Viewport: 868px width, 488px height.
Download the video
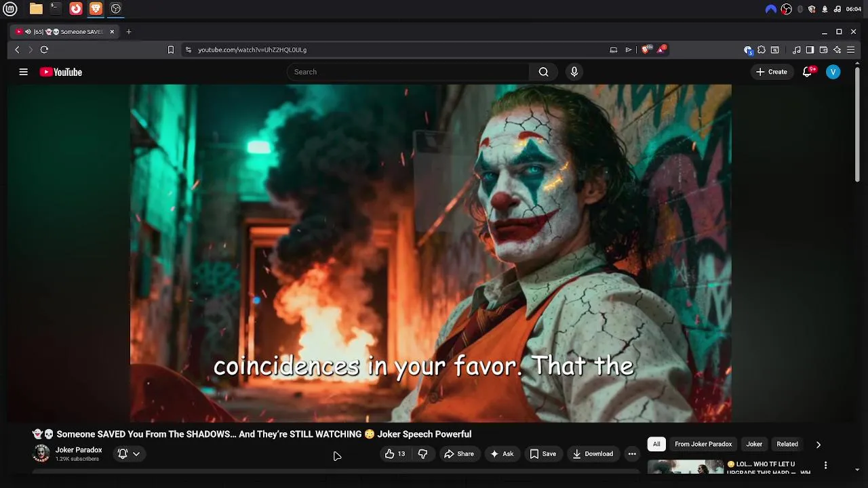coord(593,454)
